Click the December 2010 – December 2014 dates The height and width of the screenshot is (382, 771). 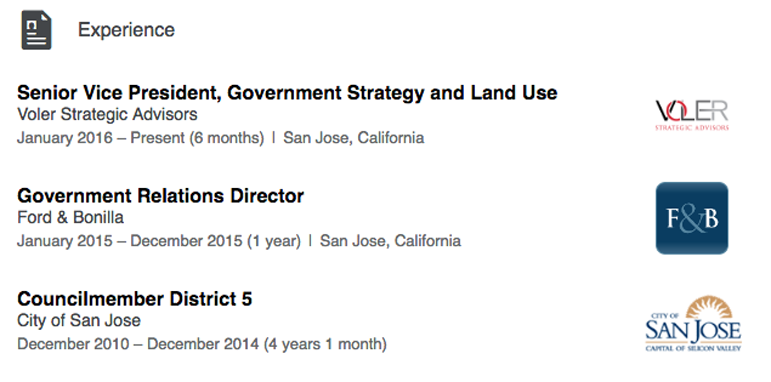click(x=138, y=344)
